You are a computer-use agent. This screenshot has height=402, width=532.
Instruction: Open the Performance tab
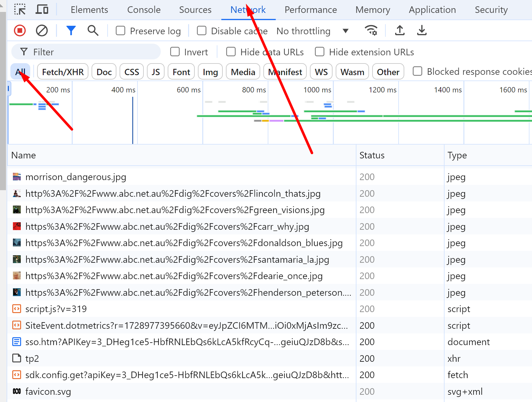click(x=311, y=10)
